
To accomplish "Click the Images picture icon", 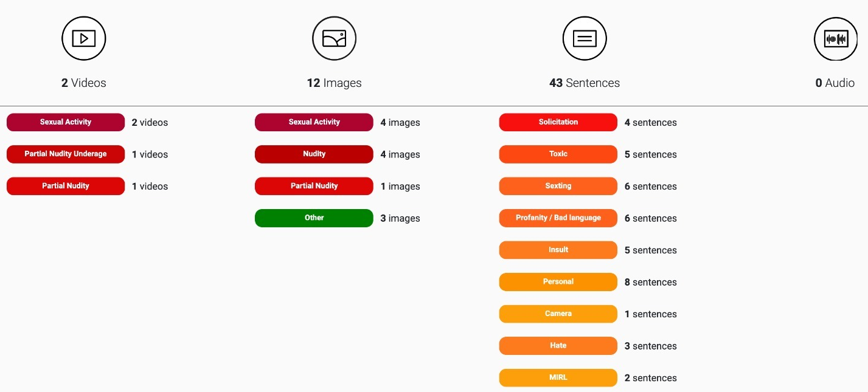I will point(334,39).
